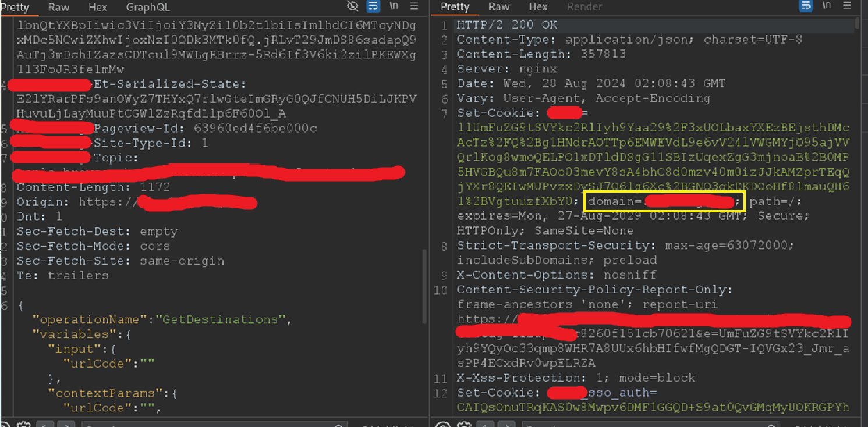
Task: Click the "Site-Type-Id: 1" request header
Action: coord(150,143)
